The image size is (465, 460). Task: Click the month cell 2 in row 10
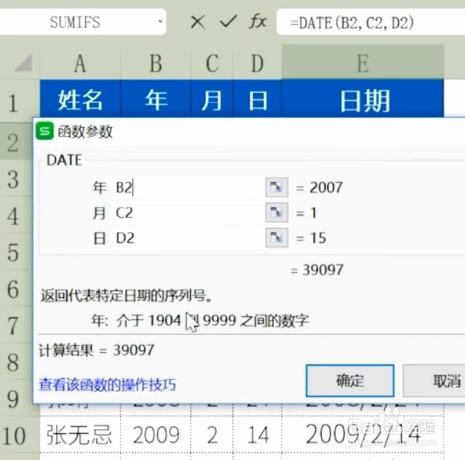tap(212, 434)
